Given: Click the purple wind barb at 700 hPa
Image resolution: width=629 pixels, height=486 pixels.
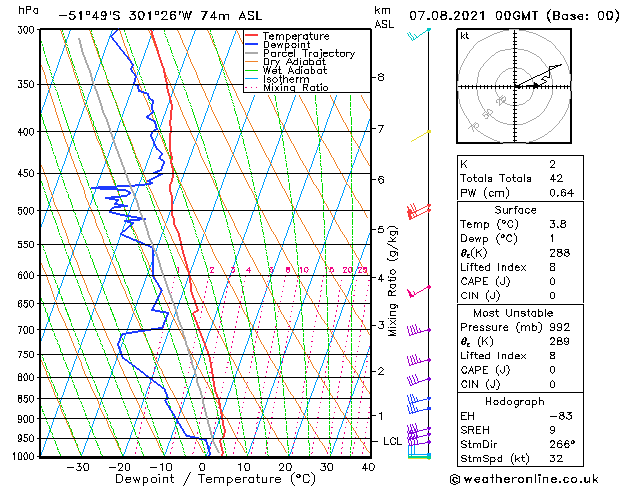Looking at the screenshot, I should [419, 330].
